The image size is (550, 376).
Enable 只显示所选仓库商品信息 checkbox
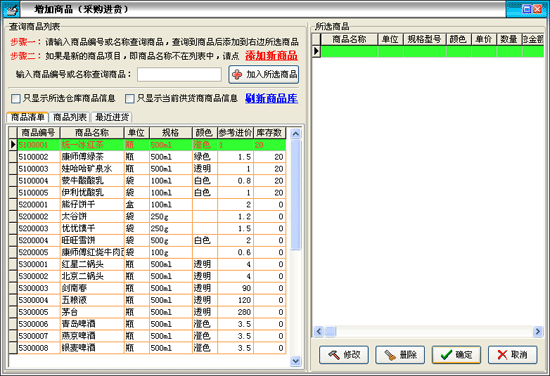[16, 99]
